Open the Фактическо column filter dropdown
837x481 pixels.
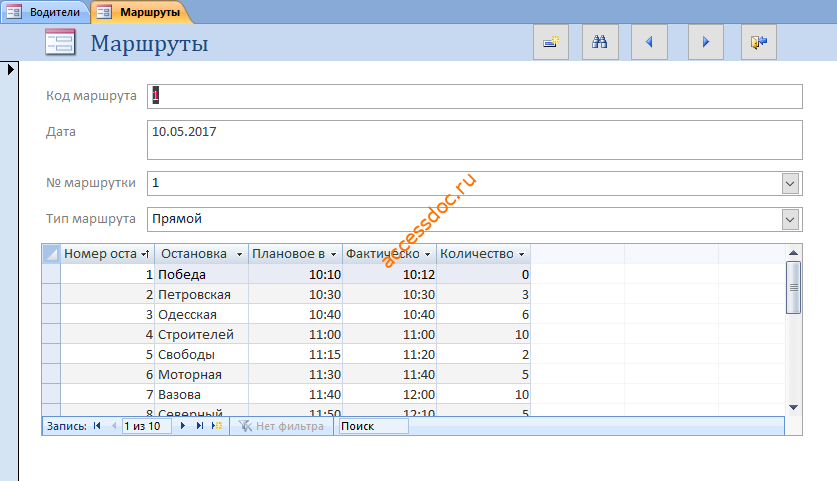(427, 254)
